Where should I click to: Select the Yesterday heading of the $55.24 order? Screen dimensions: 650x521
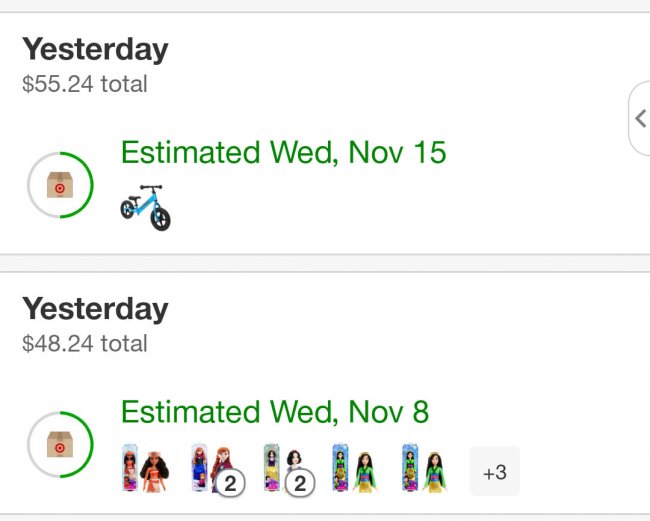point(95,49)
